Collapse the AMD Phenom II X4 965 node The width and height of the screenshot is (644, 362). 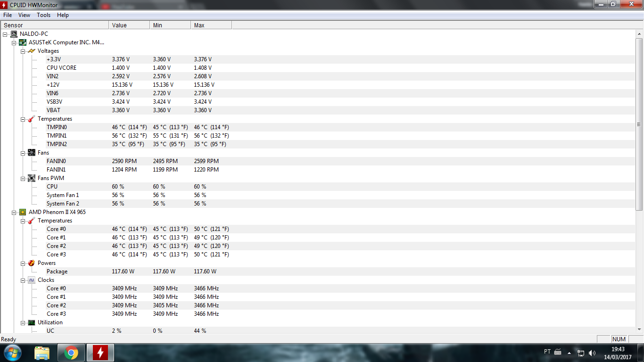[14, 212]
